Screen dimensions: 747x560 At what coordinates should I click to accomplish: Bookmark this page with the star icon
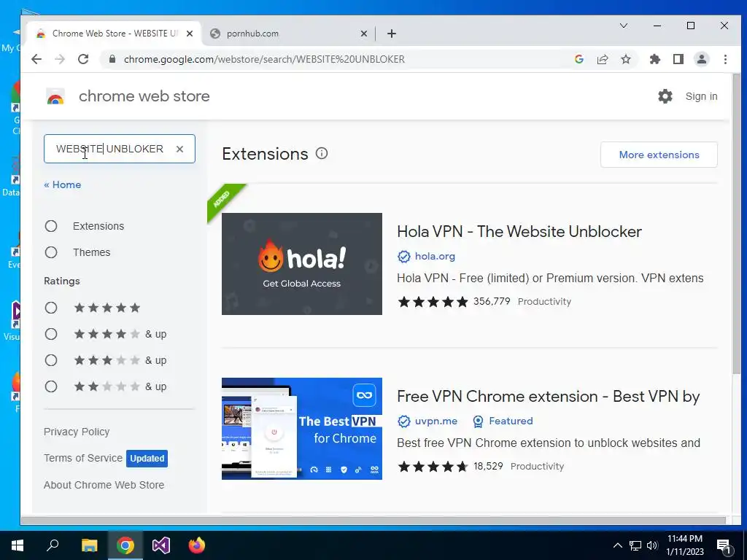pyautogui.click(x=626, y=59)
